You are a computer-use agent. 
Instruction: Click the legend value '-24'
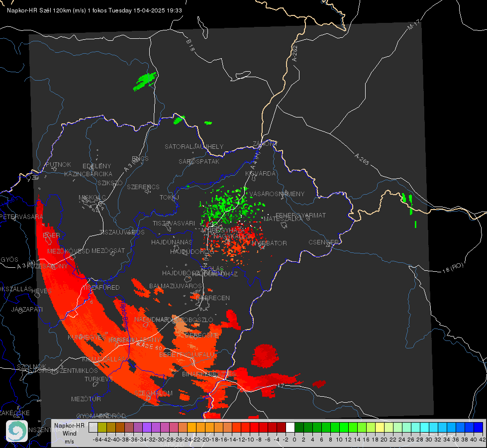pyautogui.click(x=187, y=440)
